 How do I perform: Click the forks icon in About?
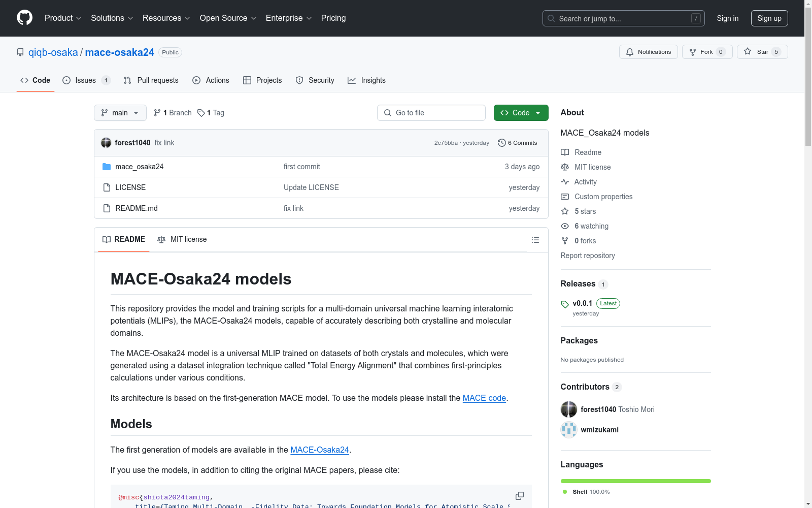(x=565, y=241)
